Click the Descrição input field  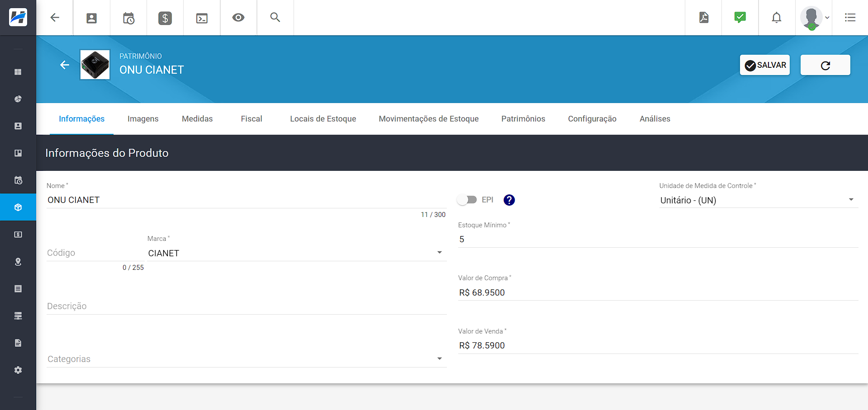tap(247, 306)
